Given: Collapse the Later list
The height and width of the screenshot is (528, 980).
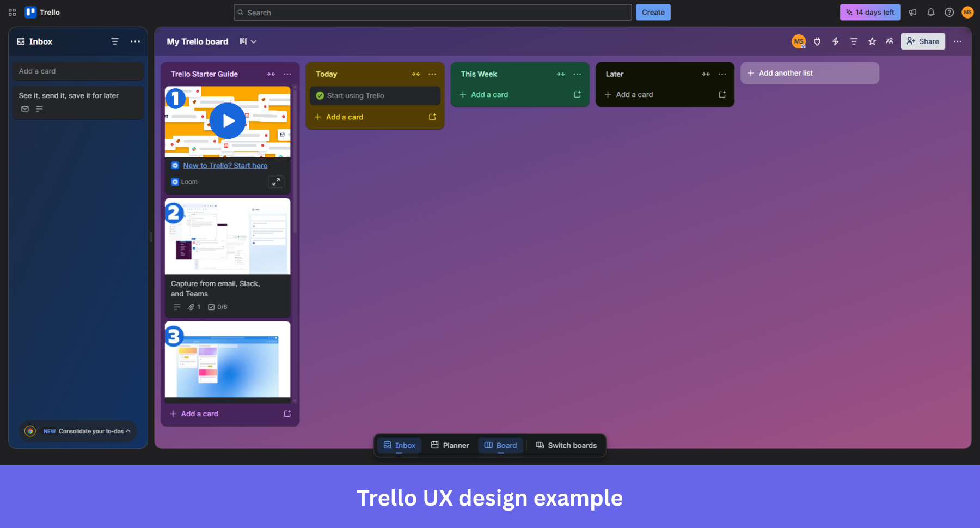Looking at the screenshot, I should click(x=706, y=74).
